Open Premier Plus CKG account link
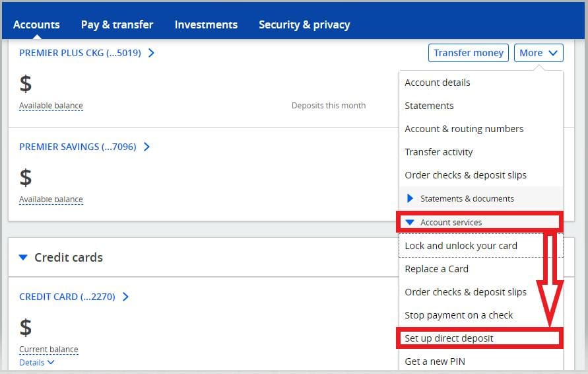The width and height of the screenshot is (588, 374). pos(80,53)
